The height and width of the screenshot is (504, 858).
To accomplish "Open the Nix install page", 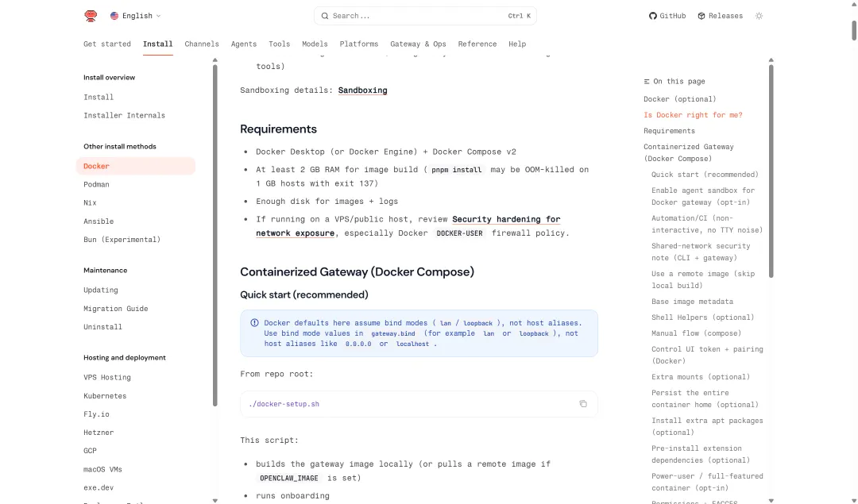I will (90, 203).
